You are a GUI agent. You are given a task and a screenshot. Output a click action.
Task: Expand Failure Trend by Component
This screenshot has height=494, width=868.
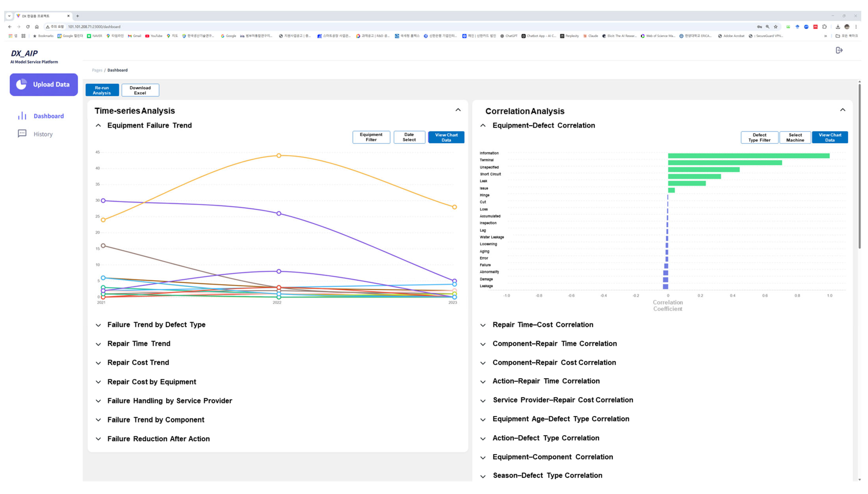click(98, 420)
